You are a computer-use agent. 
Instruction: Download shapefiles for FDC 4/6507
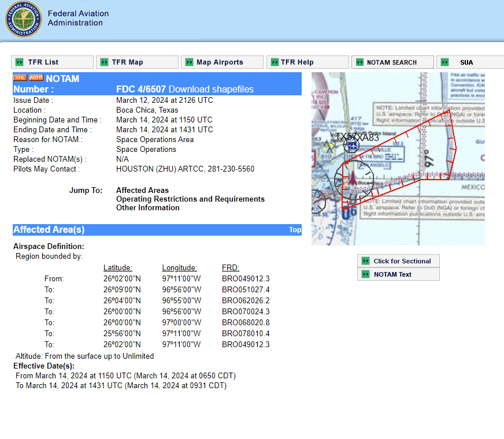click(x=211, y=90)
